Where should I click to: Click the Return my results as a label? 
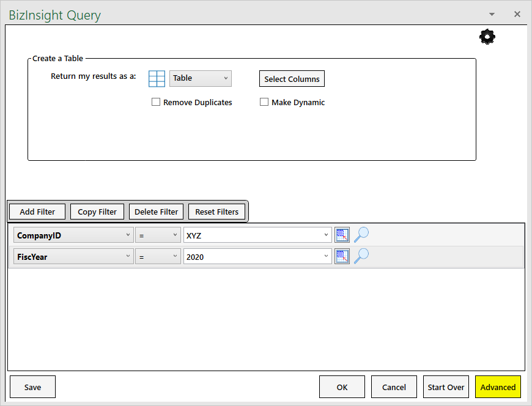(94, 76)
